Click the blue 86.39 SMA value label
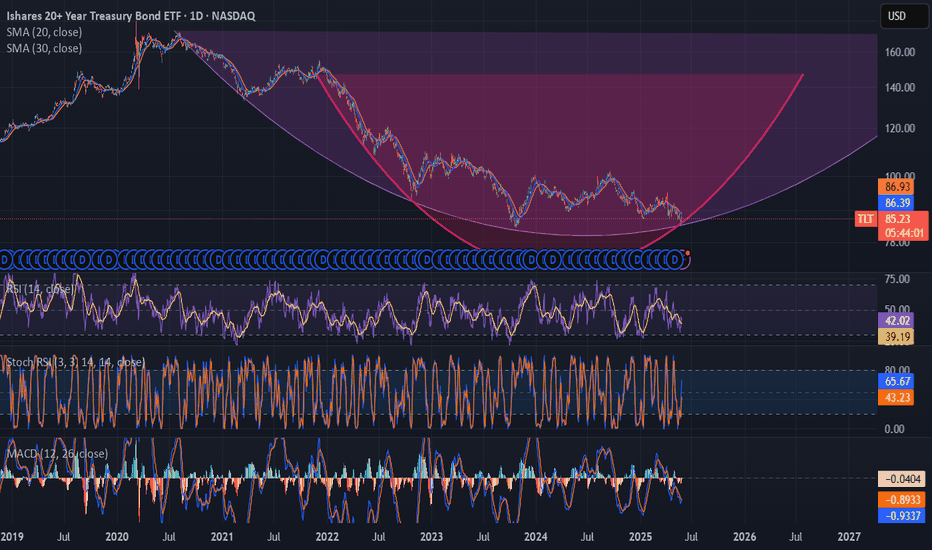The image size is (932, 550). [x=897, y=203]
